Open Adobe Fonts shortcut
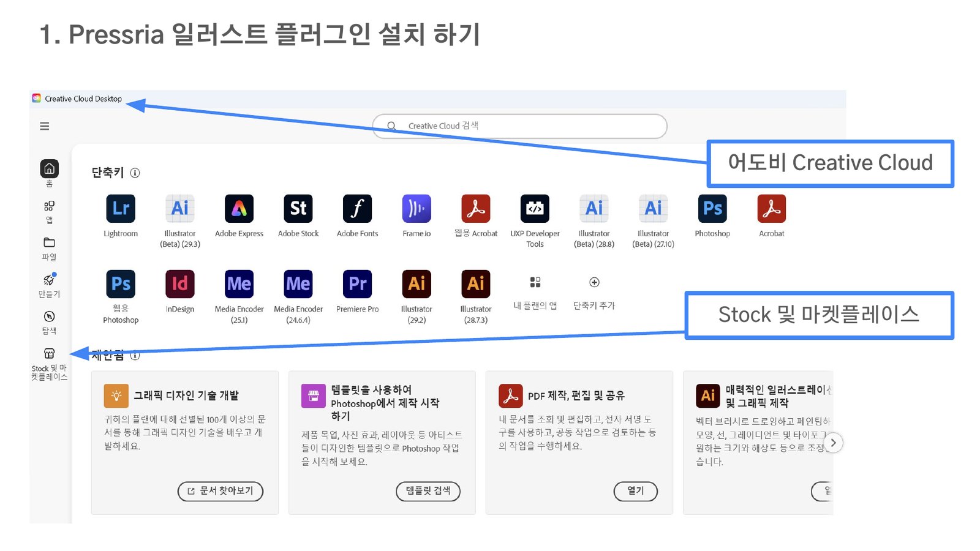 [358, 209]
